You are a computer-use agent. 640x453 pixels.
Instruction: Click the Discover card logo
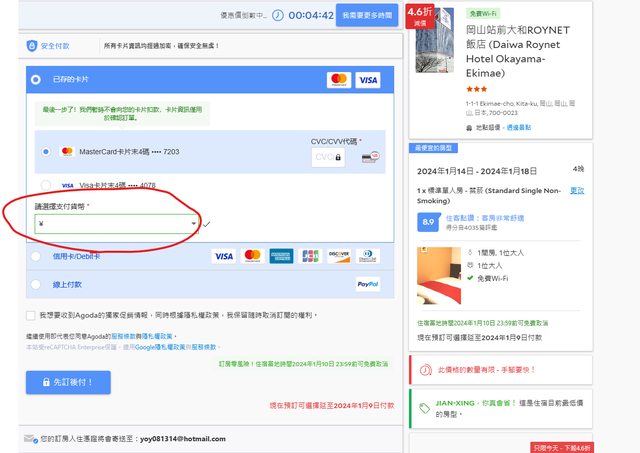pos(339,256)
